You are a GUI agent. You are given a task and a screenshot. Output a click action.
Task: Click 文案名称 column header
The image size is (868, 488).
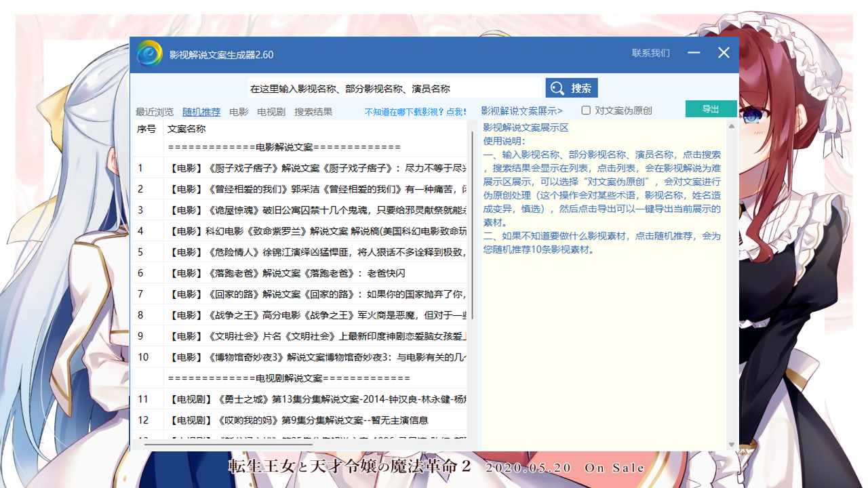click(x=186, y=129)
